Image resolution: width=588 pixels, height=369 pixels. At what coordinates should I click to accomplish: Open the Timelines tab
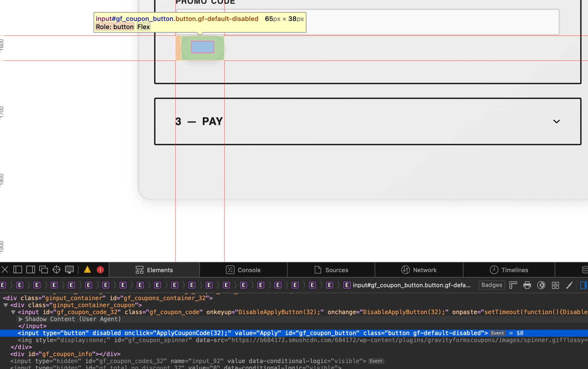[x=509, y=270]
